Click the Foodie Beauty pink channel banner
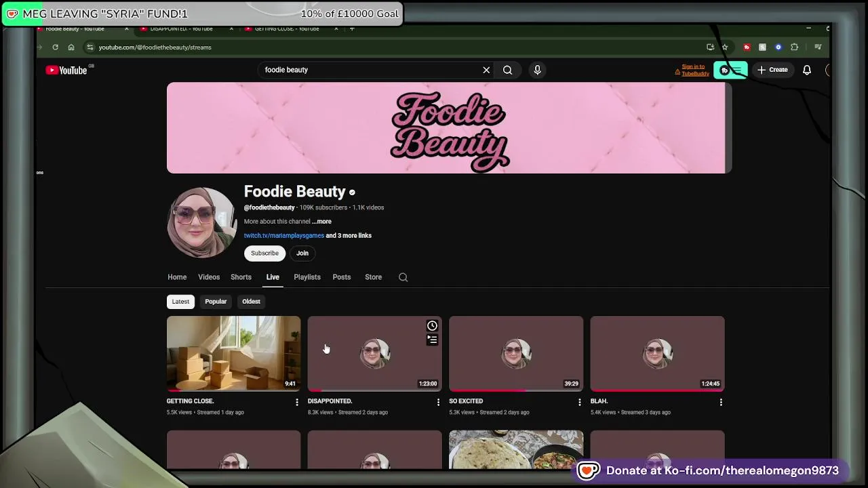Screen dimensions: 868x488 pyautogui.click(x=449, y=128)
